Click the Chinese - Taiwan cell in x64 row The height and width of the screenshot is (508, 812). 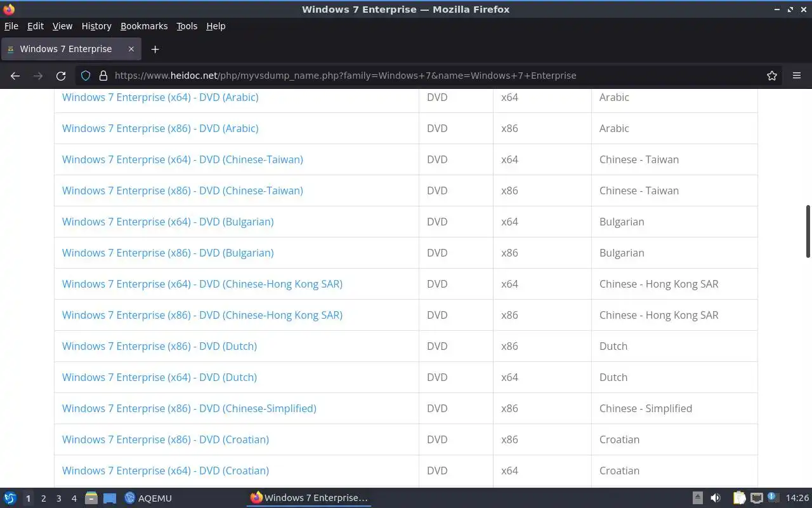coord(674,159)
